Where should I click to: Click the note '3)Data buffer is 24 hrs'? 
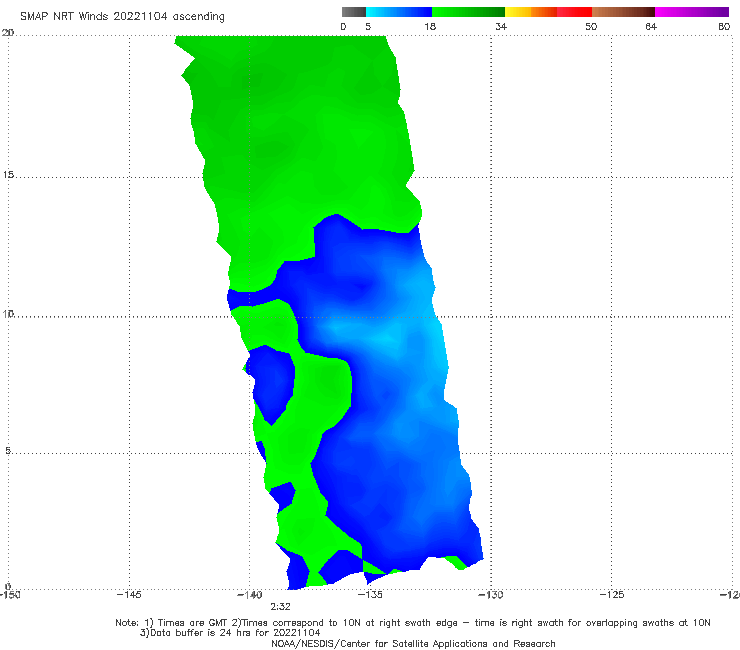click(x=230, y=633)
